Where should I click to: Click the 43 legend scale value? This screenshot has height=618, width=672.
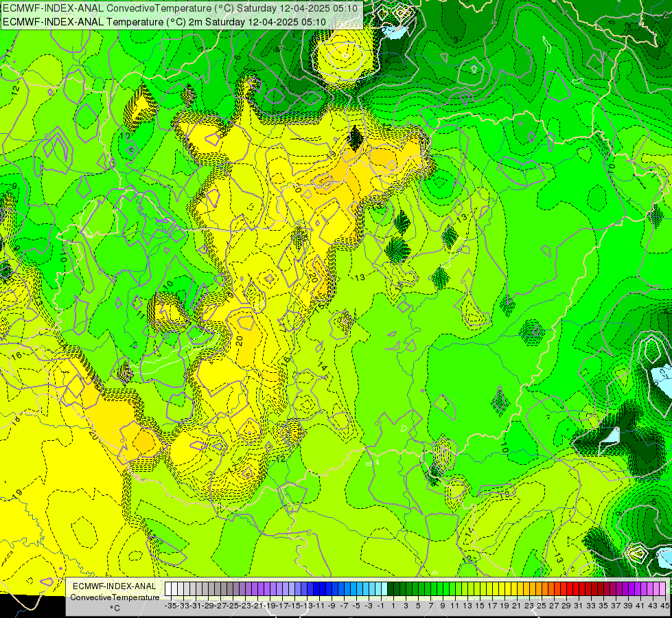653,606
